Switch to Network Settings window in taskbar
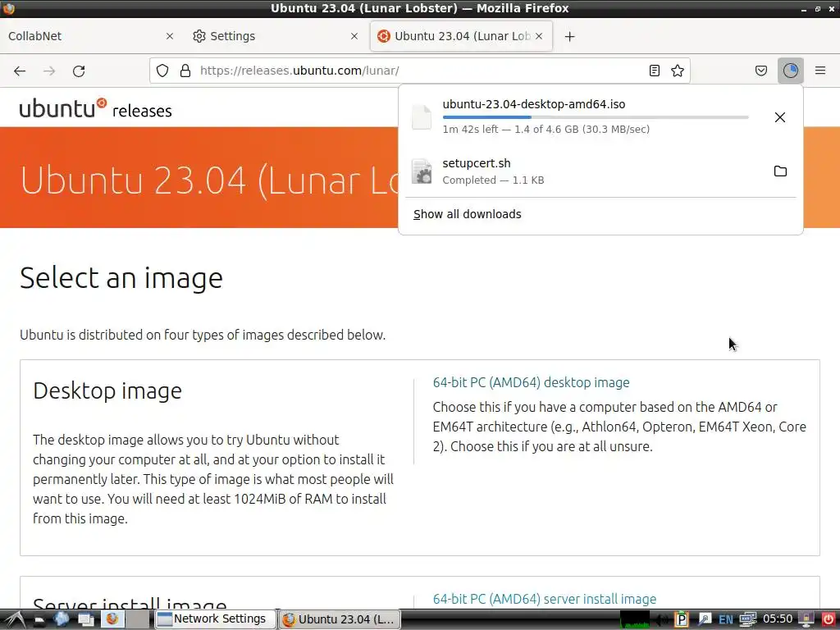 tap(215, 619)
